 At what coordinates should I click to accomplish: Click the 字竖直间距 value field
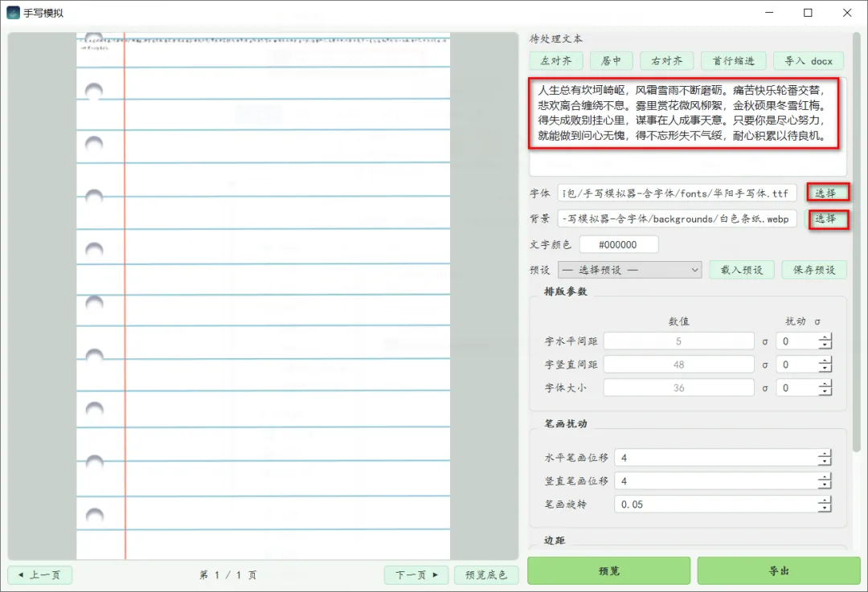click(678, 365)
